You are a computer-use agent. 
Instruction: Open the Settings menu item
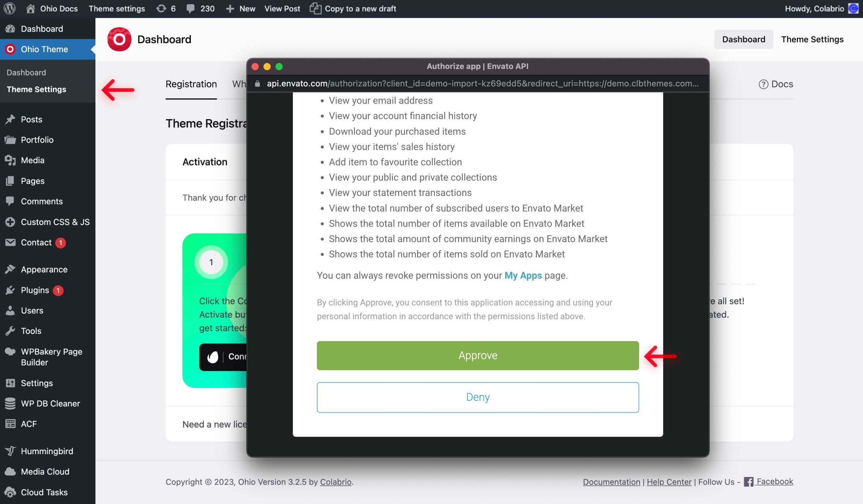48,383
